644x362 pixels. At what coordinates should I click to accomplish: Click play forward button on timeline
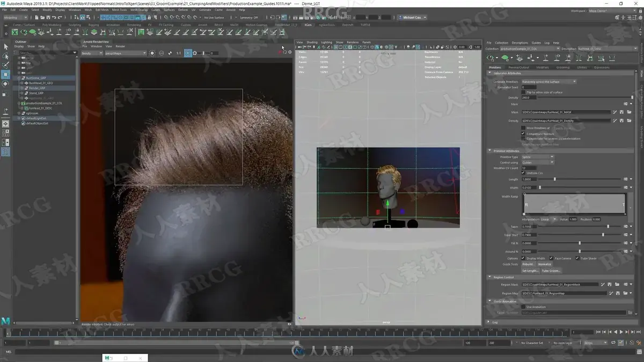(621, 332)
